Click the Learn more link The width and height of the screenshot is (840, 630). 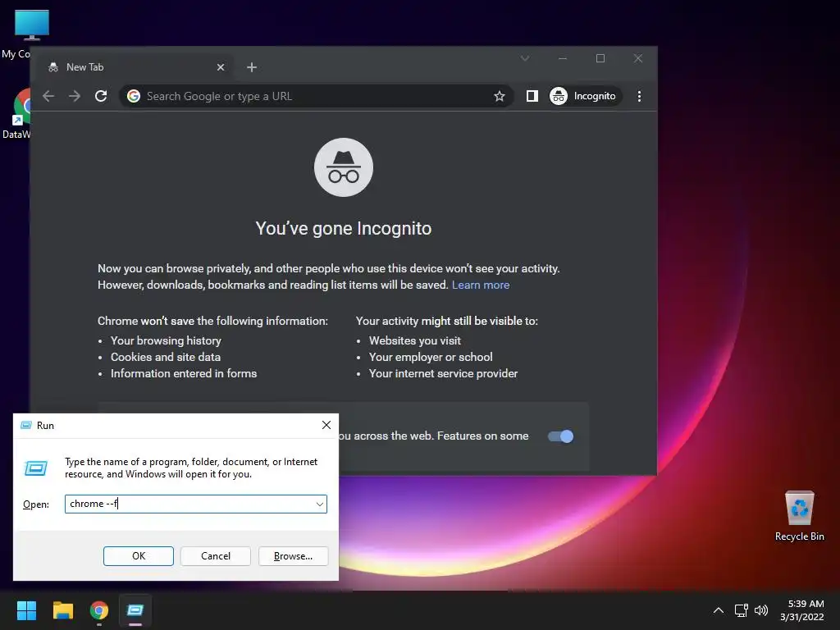click(x=481, y=285)
